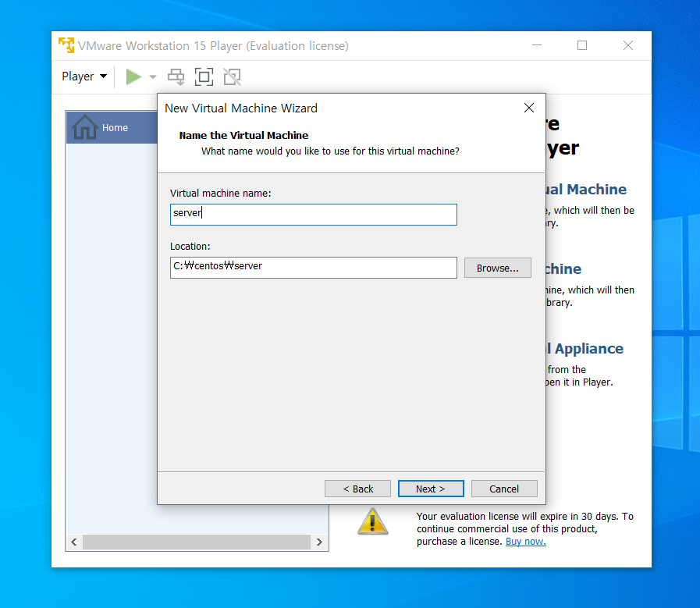The image size is (700, 608).
Task: Go to previous step with Back button
Action: tap(357, 489)
